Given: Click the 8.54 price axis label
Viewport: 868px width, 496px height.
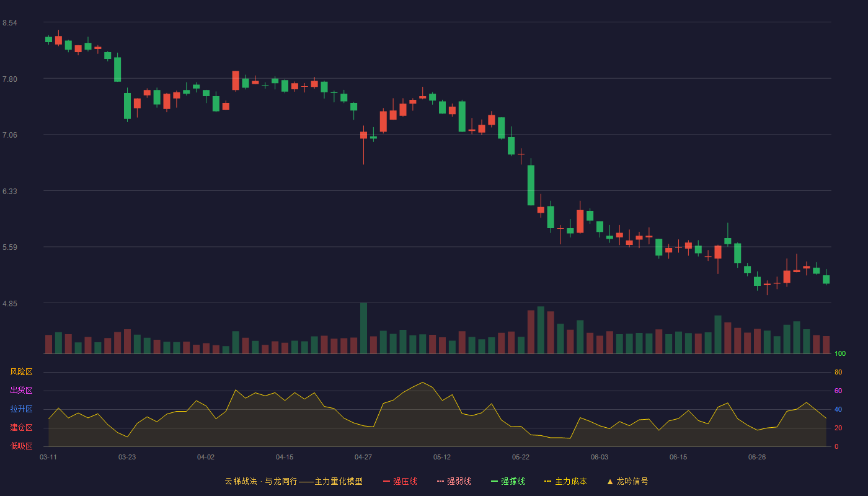Looking at the screenshot, I should (x=9, y=23).
